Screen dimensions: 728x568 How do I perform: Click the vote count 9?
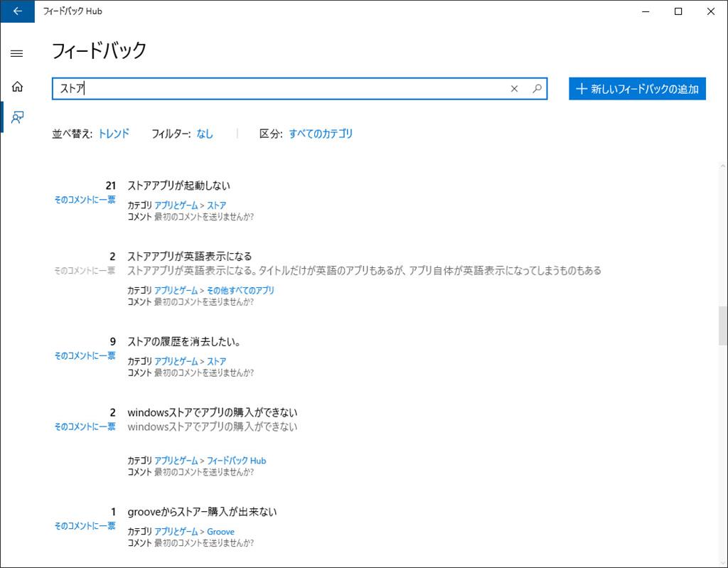point(113,342)
